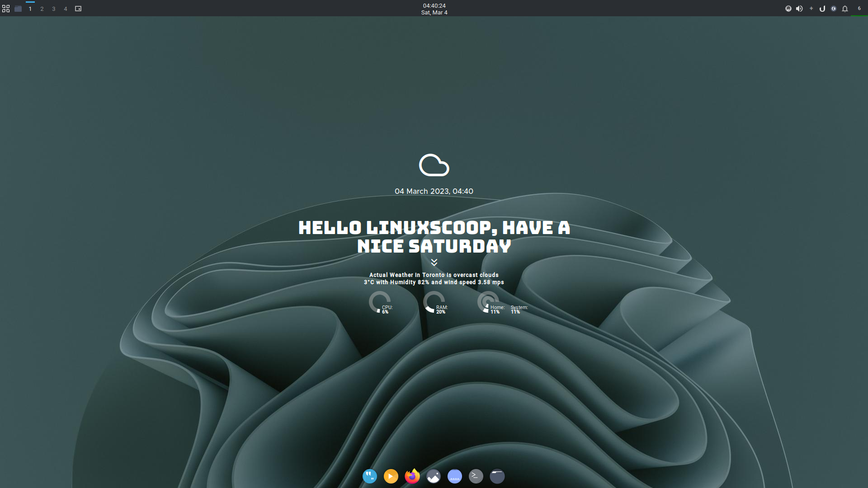Click the CPU usage ring gauge
Image resolution: width=868 pixels, height=488 pixels.
click(x=380, y=302)
